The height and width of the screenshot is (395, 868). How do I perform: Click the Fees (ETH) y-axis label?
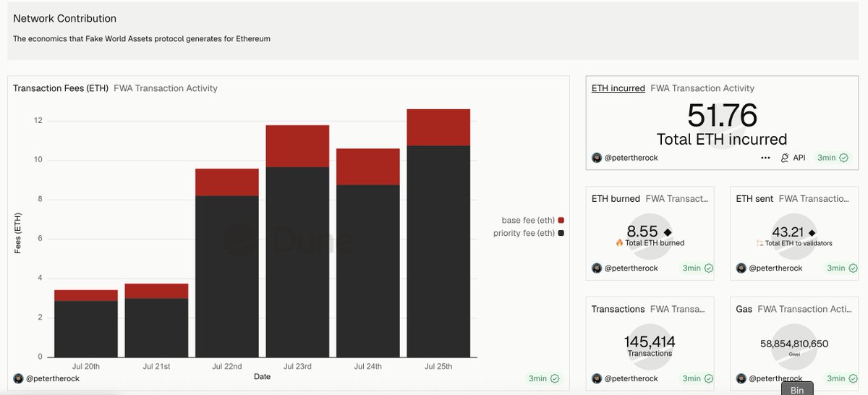tap(18, 232)
